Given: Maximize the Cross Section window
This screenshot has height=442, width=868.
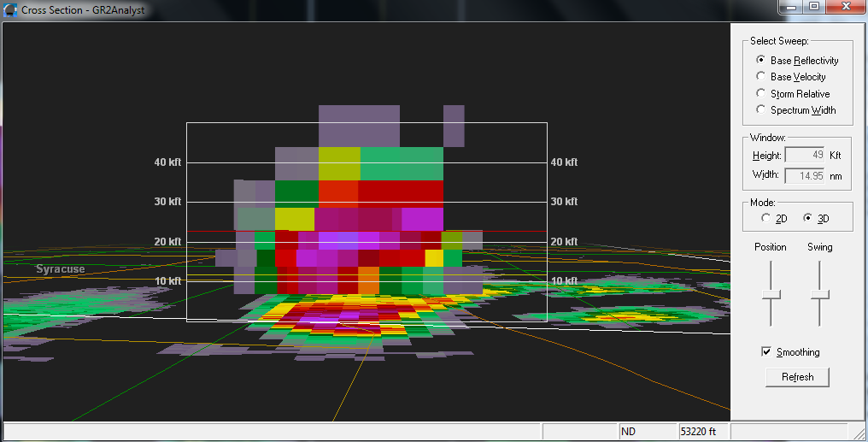Looking at the screenshot, I should click(814, 7).
